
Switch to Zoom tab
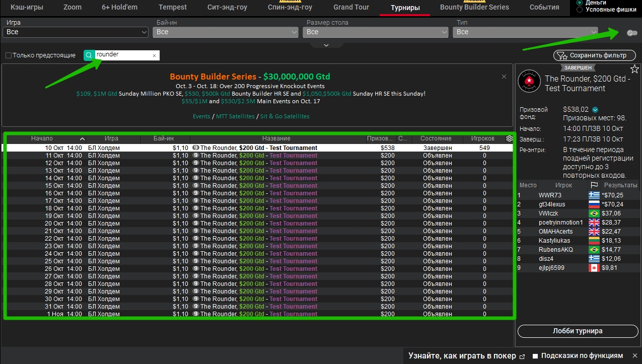pos(73,7)
